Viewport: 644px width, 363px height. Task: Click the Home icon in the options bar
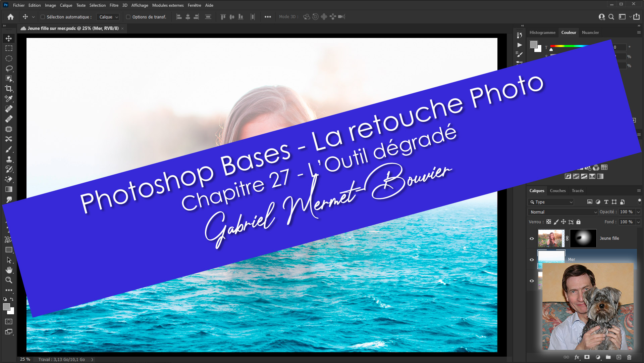11,17
